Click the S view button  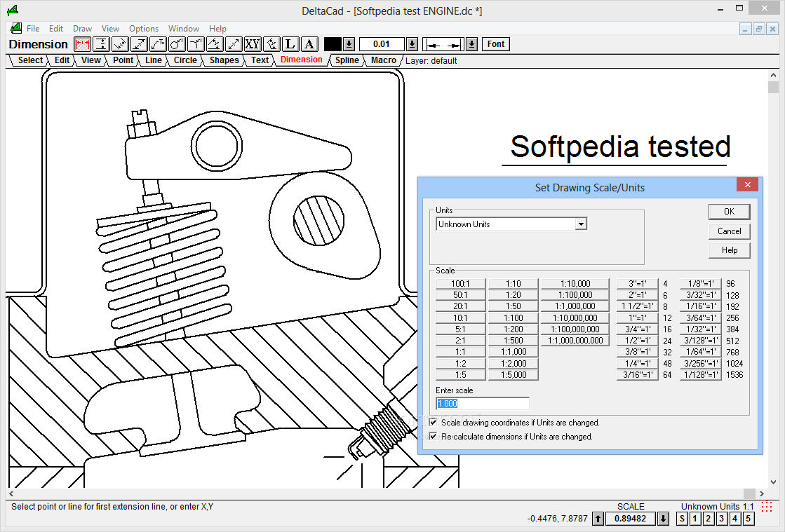tap(681, 519)
